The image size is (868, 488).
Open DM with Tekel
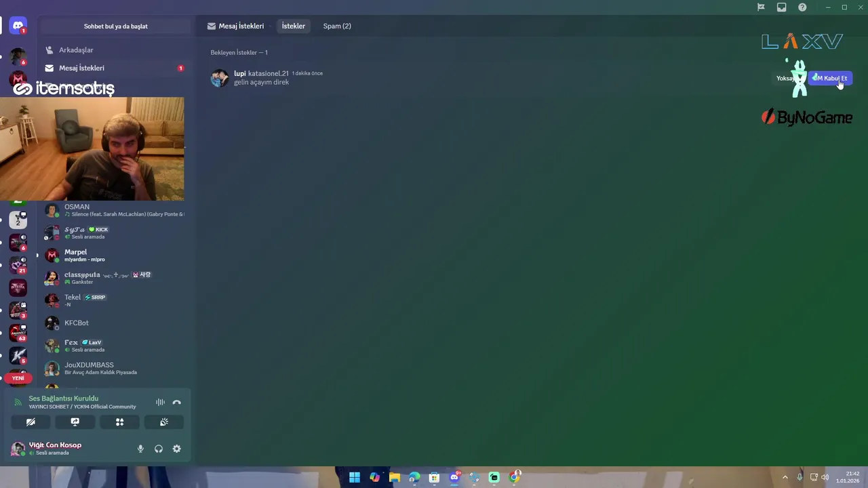click(x=114, y=300)
